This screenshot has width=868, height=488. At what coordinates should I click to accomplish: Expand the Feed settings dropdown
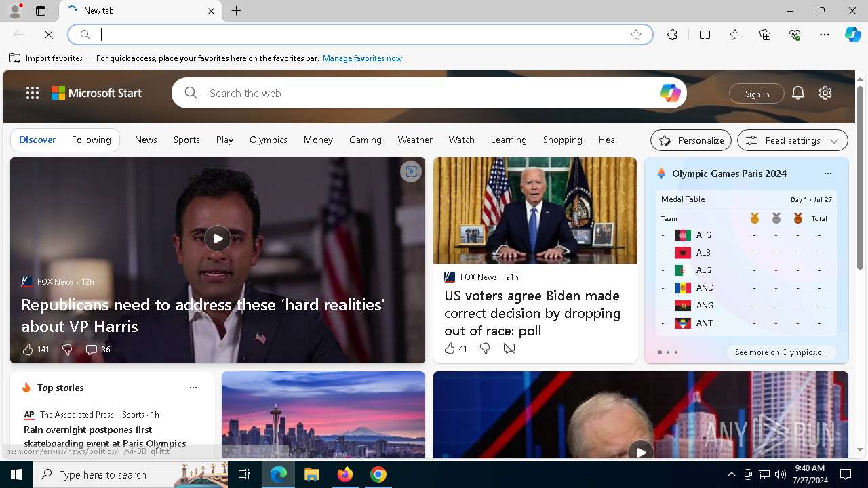793,140
